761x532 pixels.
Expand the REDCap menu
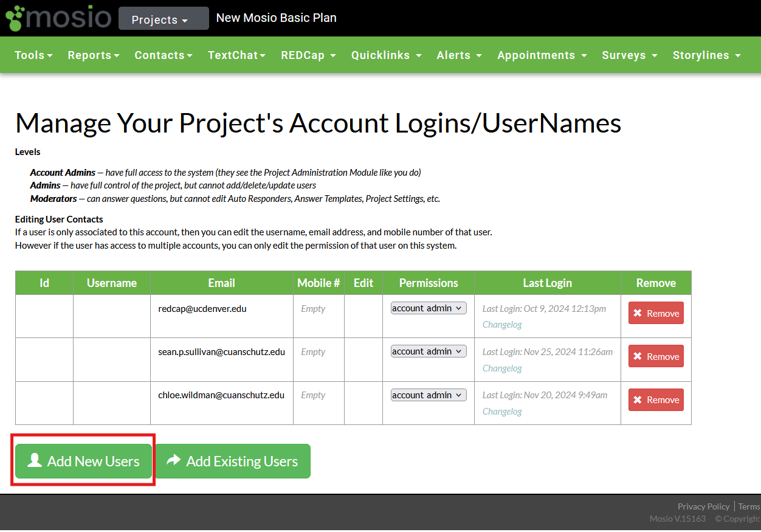[x=308, y=55]
